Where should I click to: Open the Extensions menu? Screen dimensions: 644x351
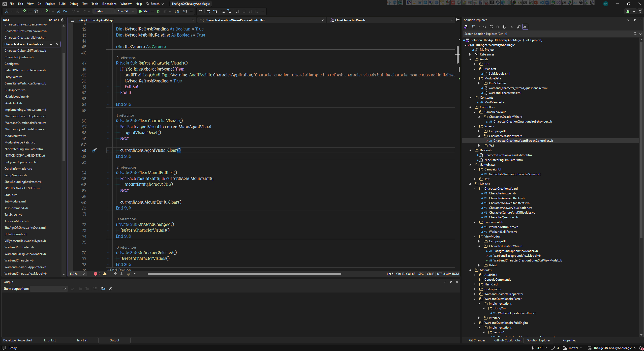[x=109, y=4]
